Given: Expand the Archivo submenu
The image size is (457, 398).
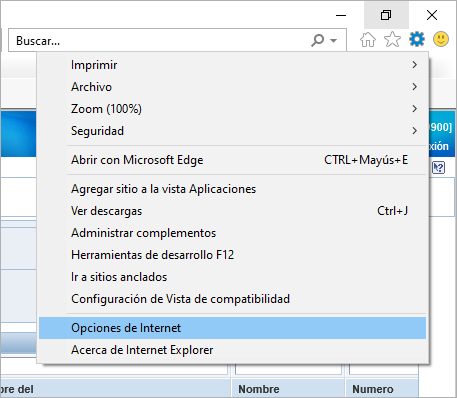Looking at the screenshot, I should coord(232,87).
